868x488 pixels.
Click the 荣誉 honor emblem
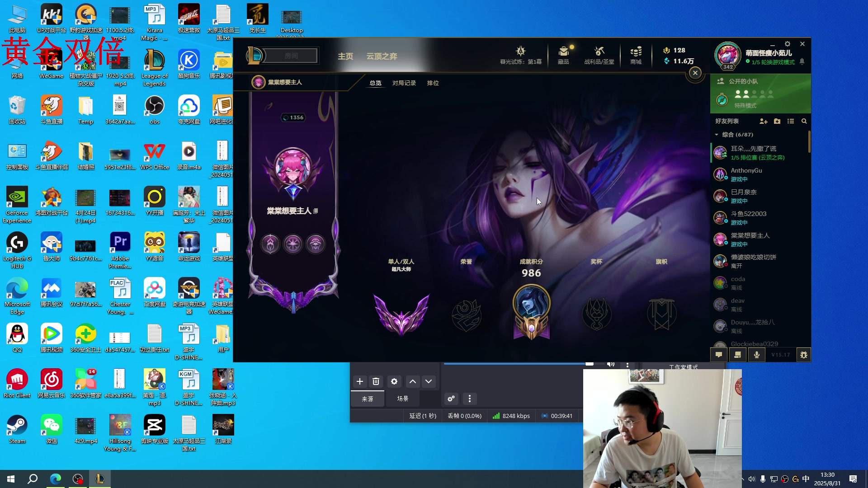[467, 315]
